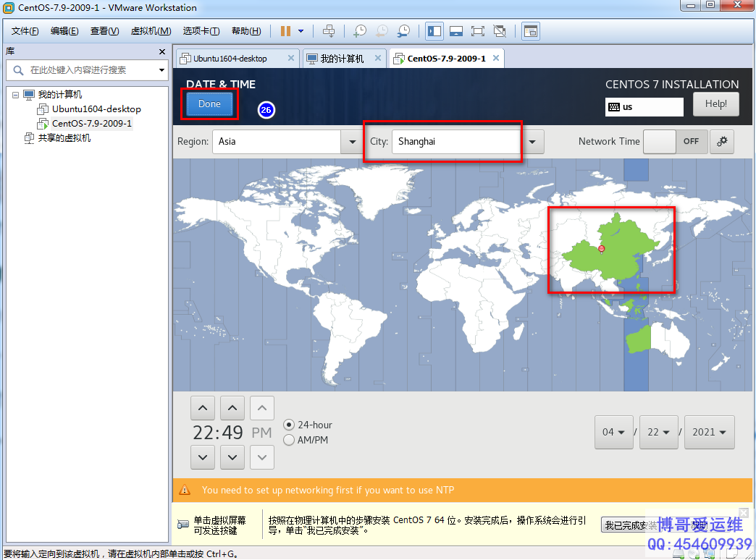The height and width of the screenshot is (560, 756).
Task: Open the Network Time settings gear
Action: pyautogui.click(x=721, y=142)
